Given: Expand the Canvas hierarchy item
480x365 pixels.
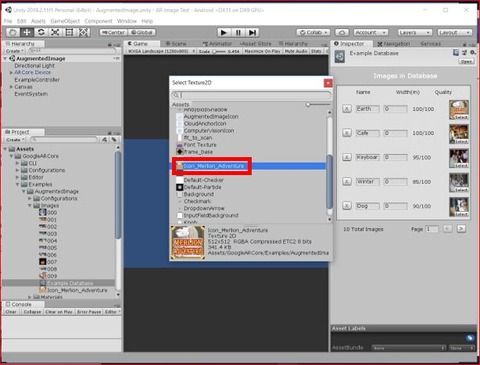Looking at the screenshot, I should [11, 87].
